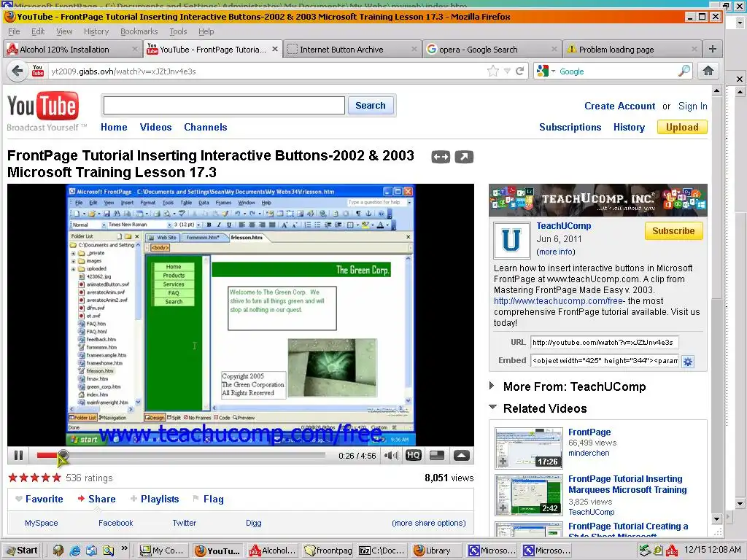Collapse the Related Videos section
The image size is (747, 560).
tap(493, 407)
